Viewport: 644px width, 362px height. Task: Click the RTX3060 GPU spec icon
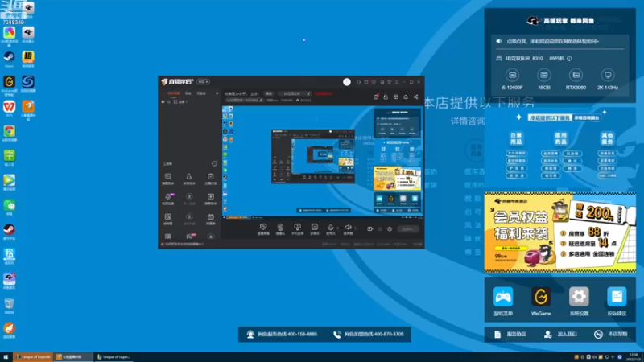point(576,76)
